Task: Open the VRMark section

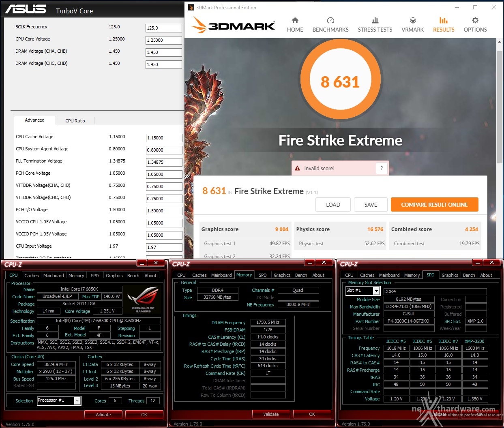Action: [412, 25]
